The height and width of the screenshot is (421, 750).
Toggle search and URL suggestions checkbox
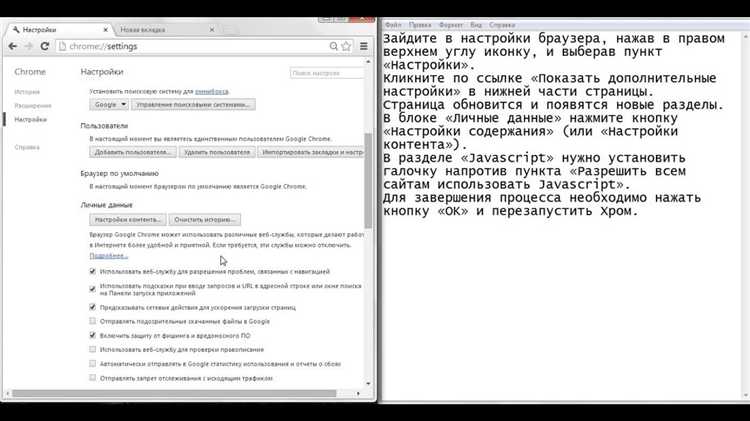(92, 289)
